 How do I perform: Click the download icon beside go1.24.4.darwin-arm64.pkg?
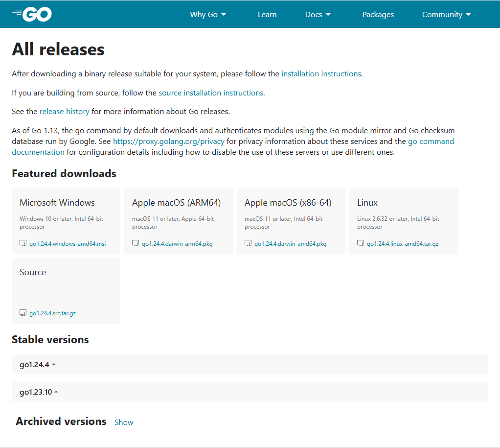tap(136, 243)
